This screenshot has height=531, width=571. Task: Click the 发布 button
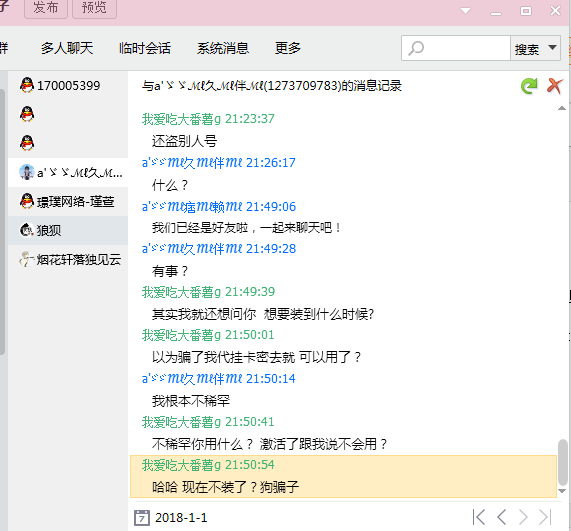[46, 8]
